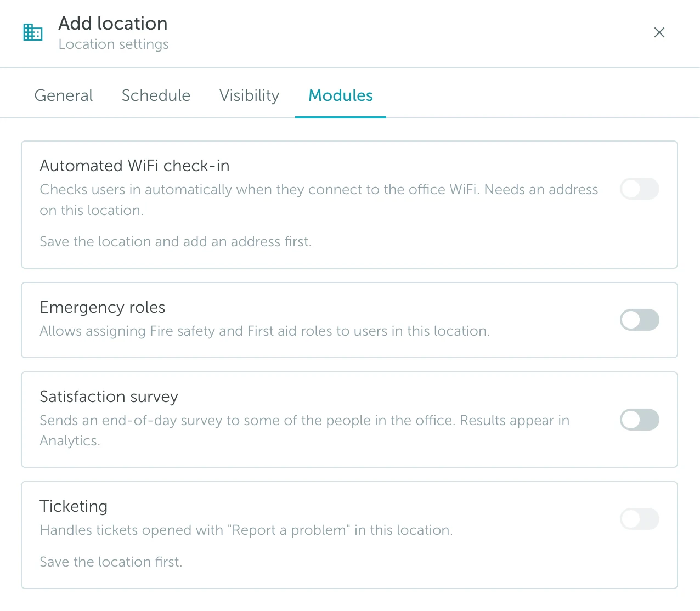Click the Location settings subtitle

[114, 44]
